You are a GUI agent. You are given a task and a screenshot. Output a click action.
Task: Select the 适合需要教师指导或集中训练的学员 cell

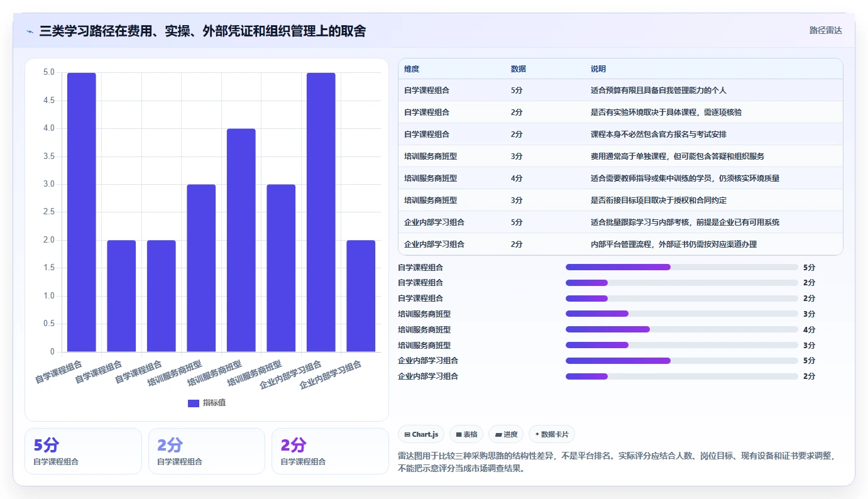coord(685,178)
